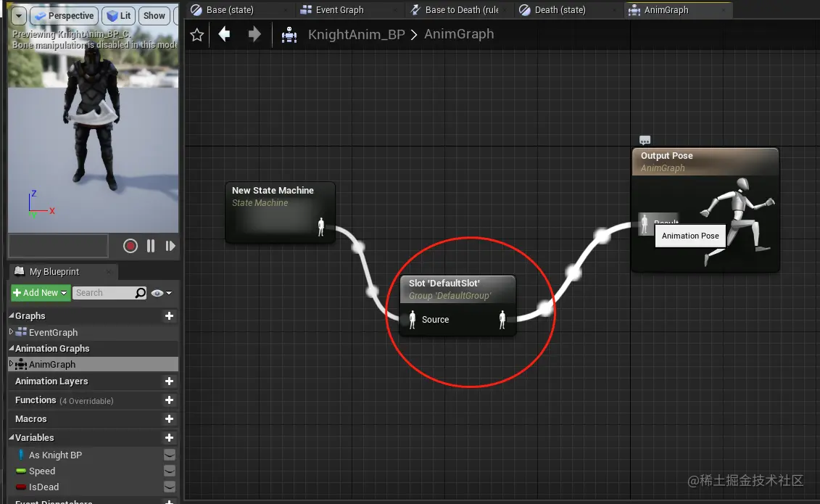Select the Output Pose node header
The image size is (820, 504).
(x=705, y=162)
